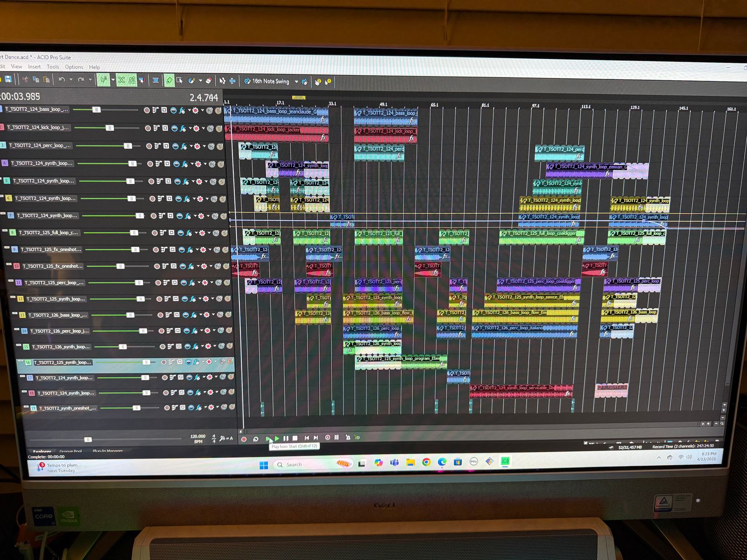The image size is (747, 560).
Task: Minimize track 11 perc_loop height
Action: 11,281
